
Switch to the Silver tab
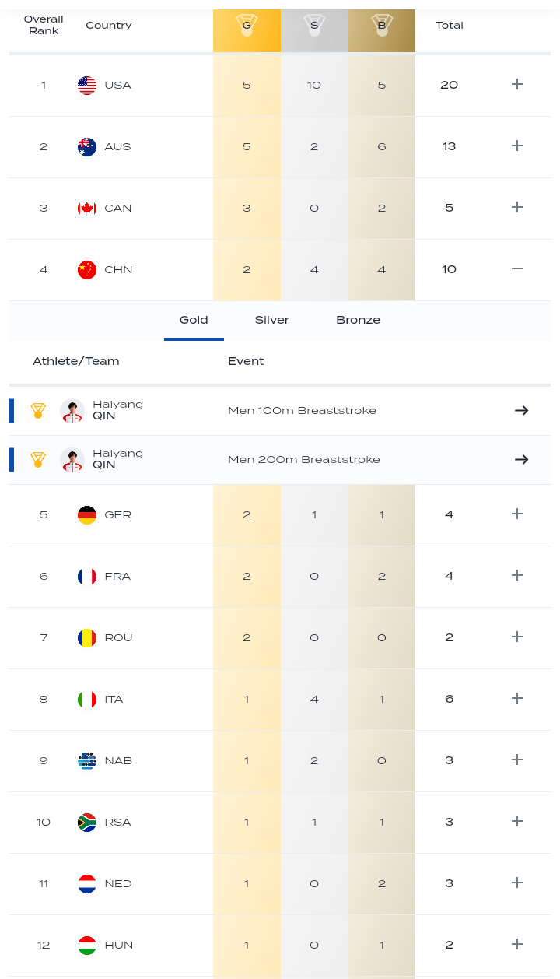click(272, 320)
